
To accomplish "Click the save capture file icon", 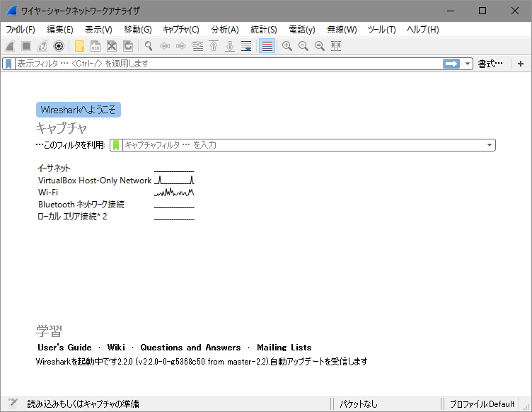I will [96, 46].
